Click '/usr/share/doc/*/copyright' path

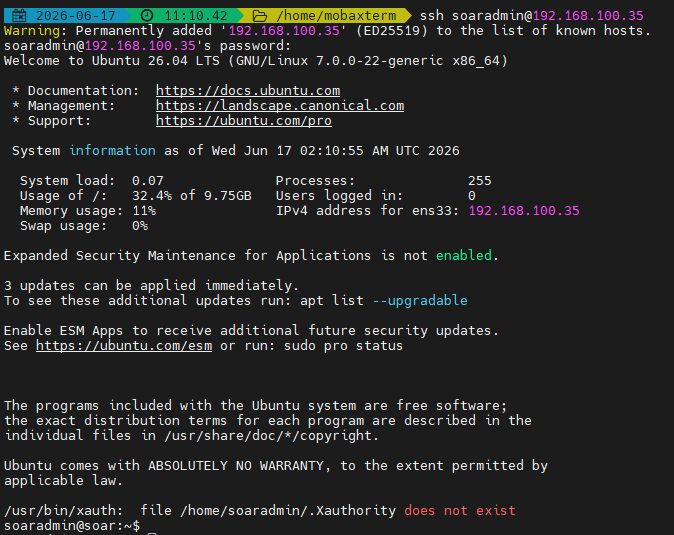(268, 436)
